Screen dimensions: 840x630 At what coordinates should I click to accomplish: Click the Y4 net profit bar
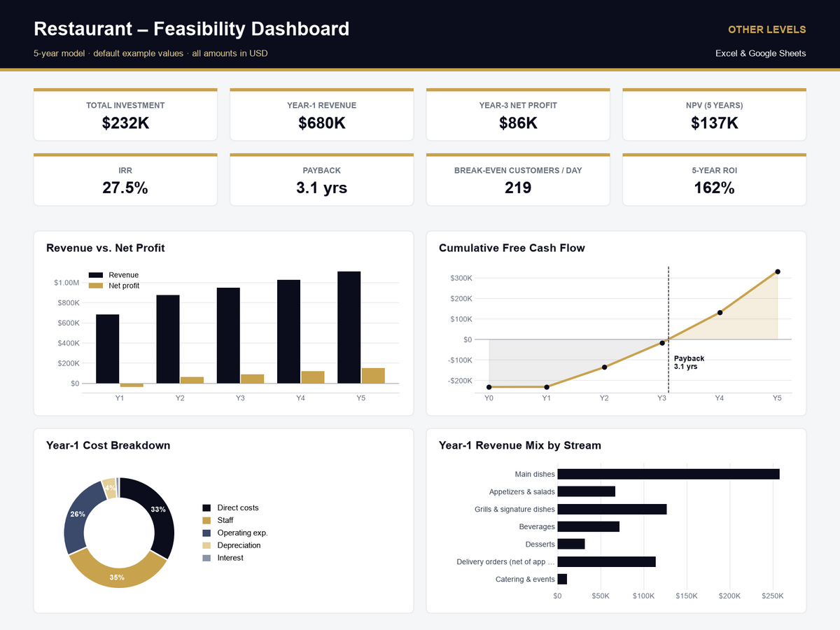(x=313, y=377)
